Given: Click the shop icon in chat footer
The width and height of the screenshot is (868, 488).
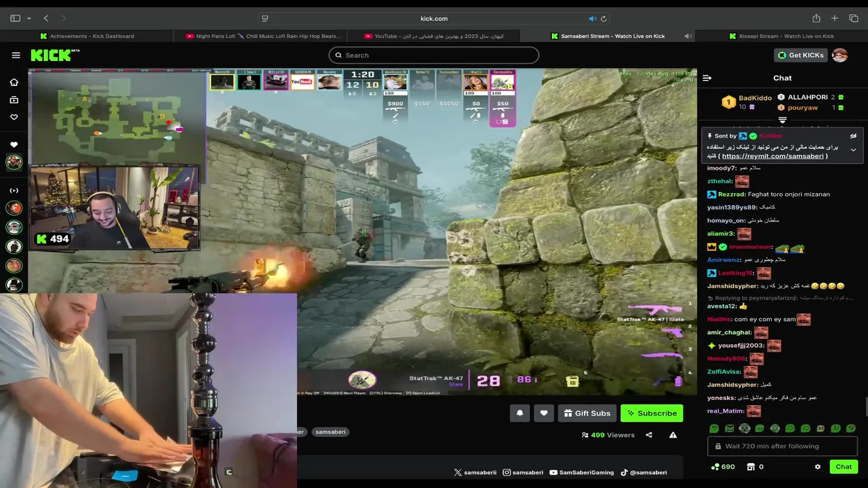Looking at the screenshot, I should pyautogui.click(x=751, y=467).
